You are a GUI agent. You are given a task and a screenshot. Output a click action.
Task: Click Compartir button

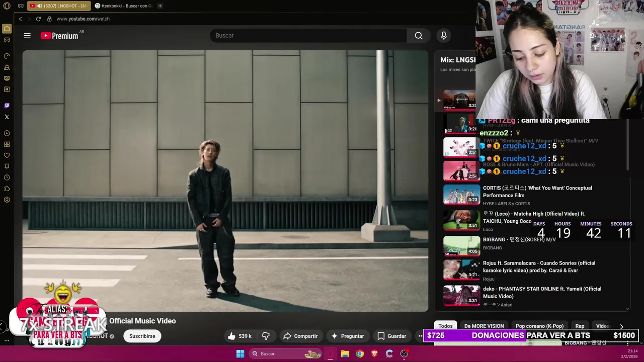[300, 336]
